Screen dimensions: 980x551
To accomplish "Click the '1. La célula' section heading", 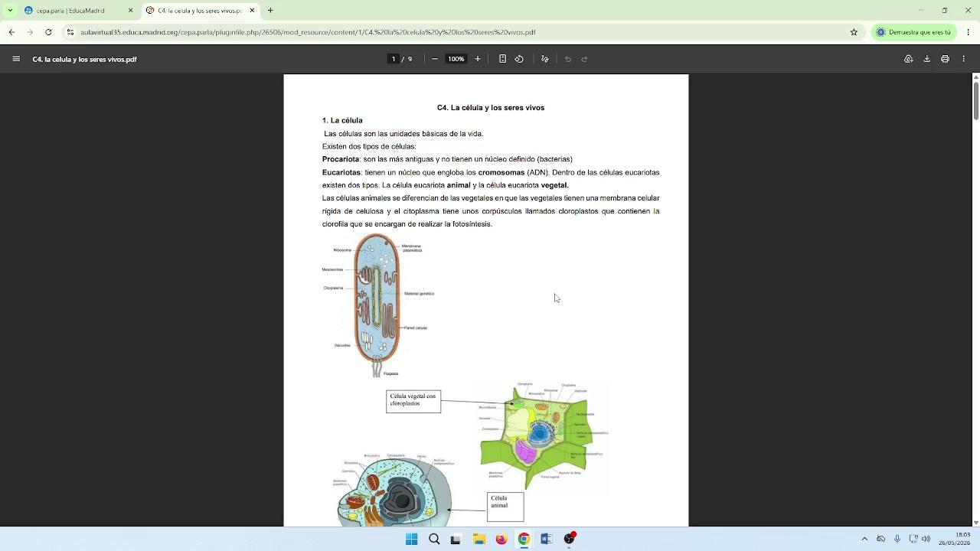I will click(x=342, y=120).
